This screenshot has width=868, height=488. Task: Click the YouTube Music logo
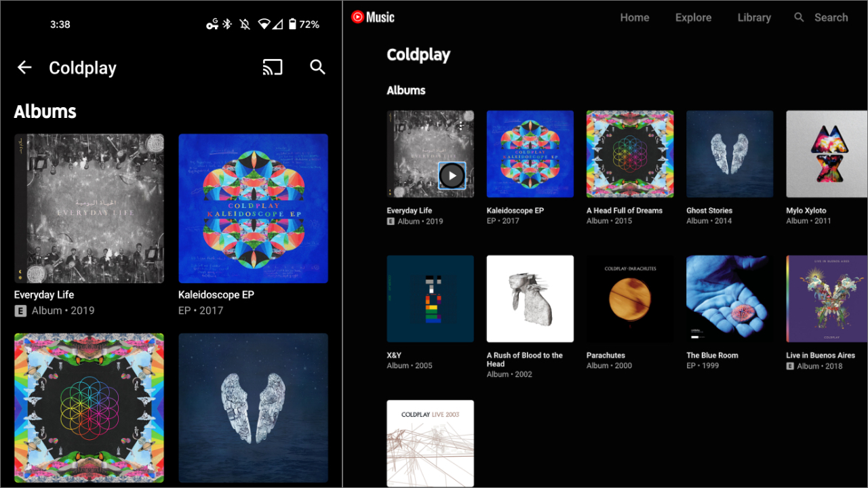coord(373,18)
